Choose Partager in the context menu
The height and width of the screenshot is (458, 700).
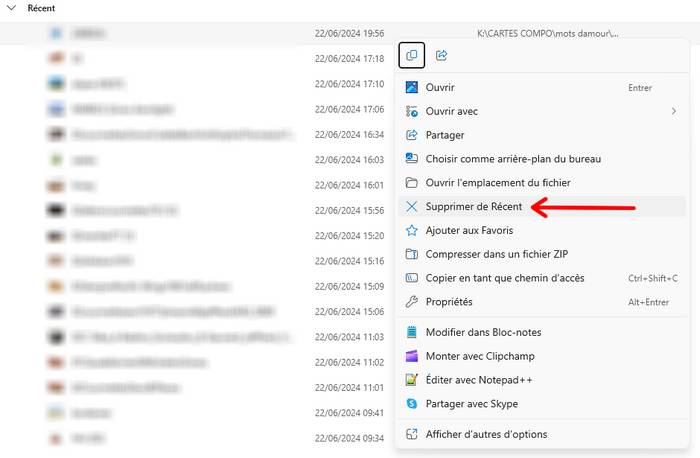pyautogui.click(x=542, y=135)
